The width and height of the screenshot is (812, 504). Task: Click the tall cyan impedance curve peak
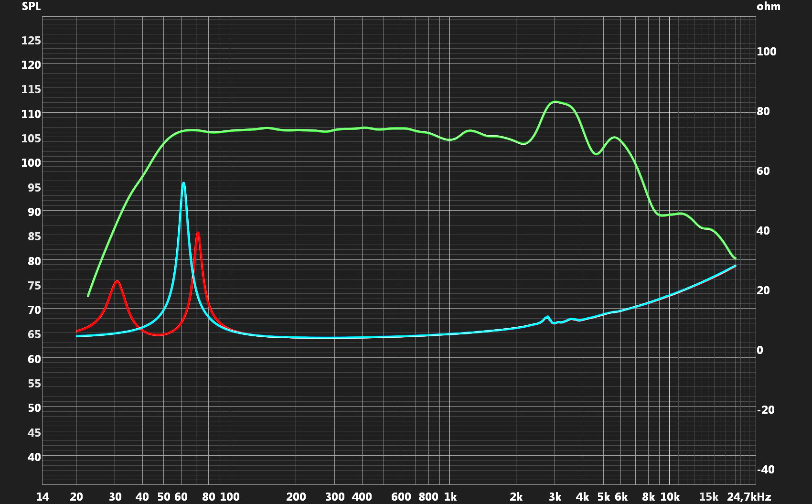(x=183, y=183)
